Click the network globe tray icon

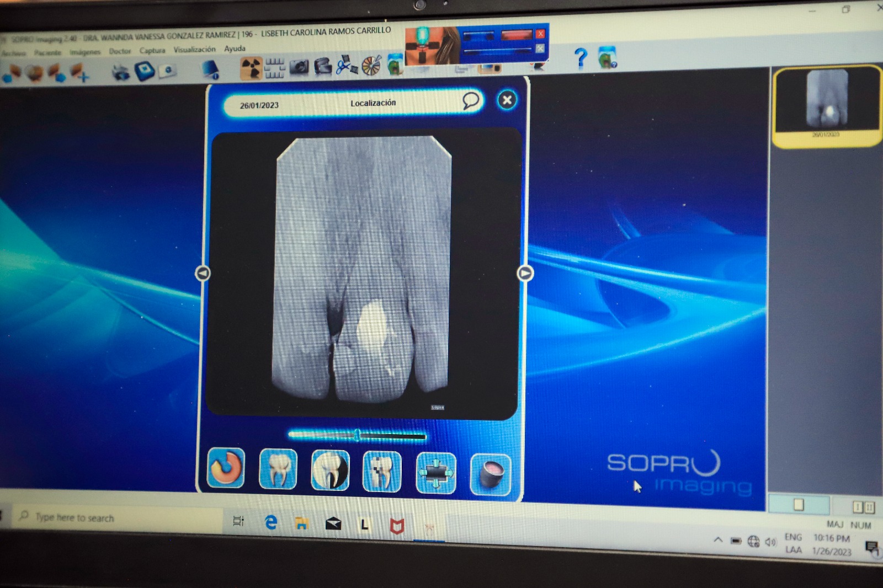click(x=753, y=541)
